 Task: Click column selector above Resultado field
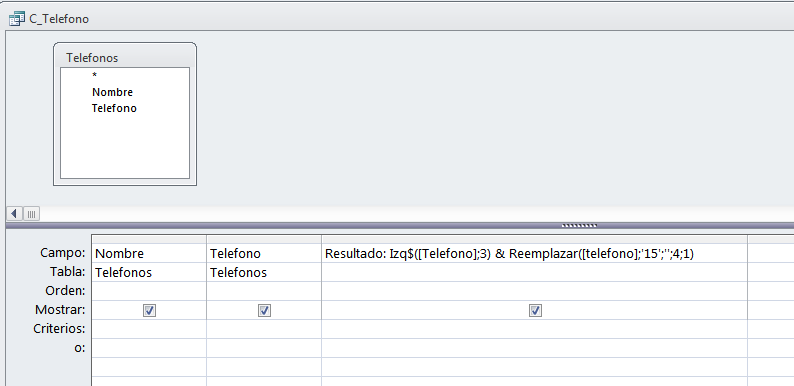click(534, 239)
